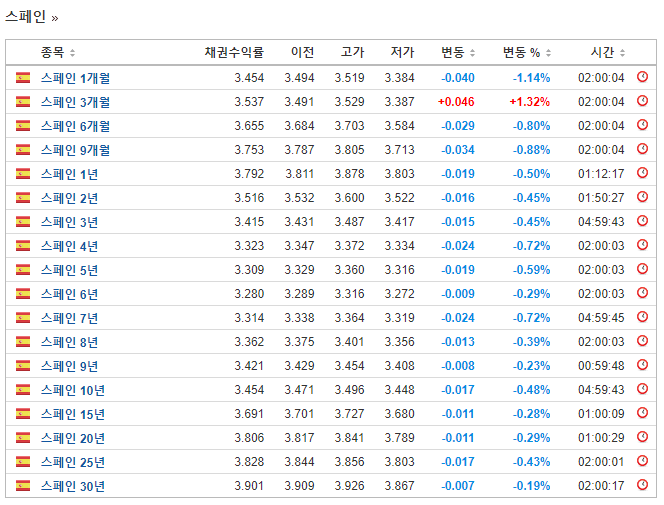
Task: Click the clock icon in 스페인 9년 row
Action: tap(642, 364)
